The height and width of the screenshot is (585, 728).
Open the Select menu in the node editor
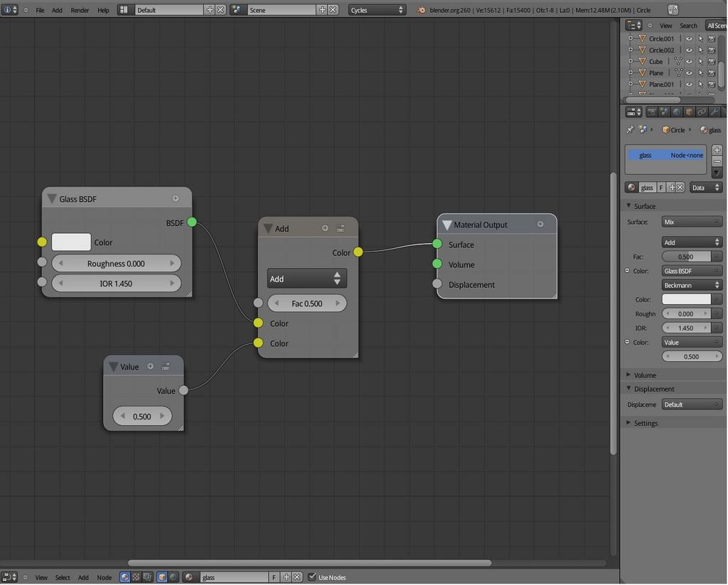tap(63, 577)
